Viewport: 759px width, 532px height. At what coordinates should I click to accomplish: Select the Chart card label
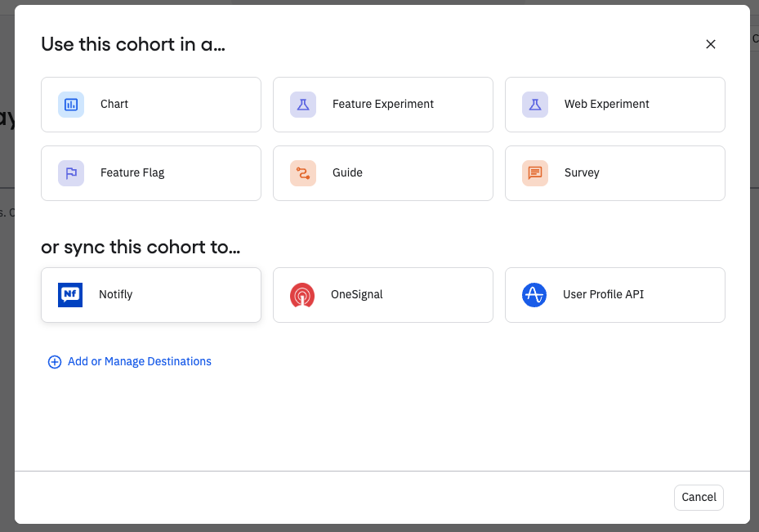click(114, 104)
